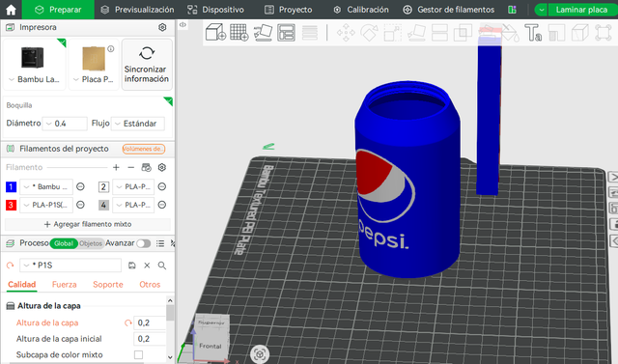Open the Bambu Lab printer dropdown
618x364 pixels.
click(x=34, y=79)
